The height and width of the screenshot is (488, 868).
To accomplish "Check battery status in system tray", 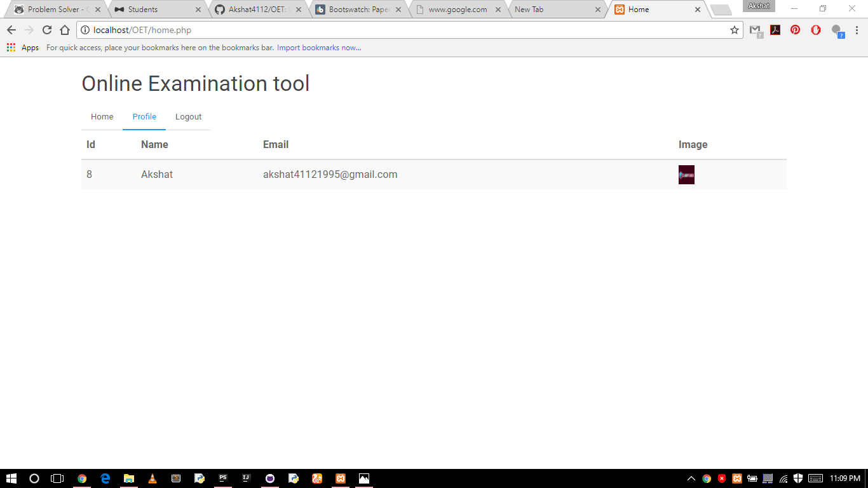I will pos(752,478).
